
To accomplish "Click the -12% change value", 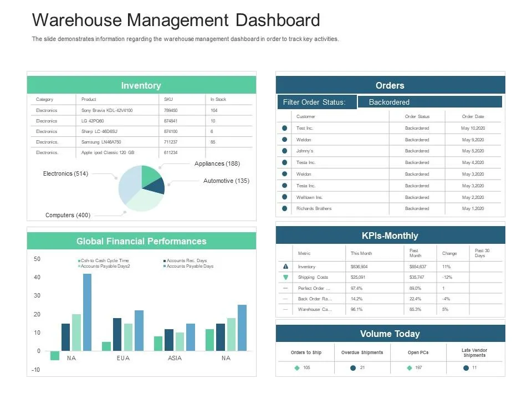I will click(447, 277).
